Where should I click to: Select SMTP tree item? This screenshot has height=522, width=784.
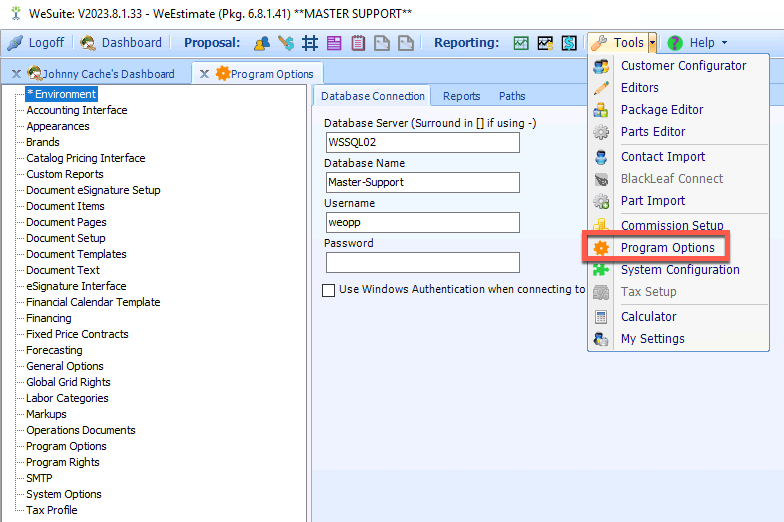40,478
